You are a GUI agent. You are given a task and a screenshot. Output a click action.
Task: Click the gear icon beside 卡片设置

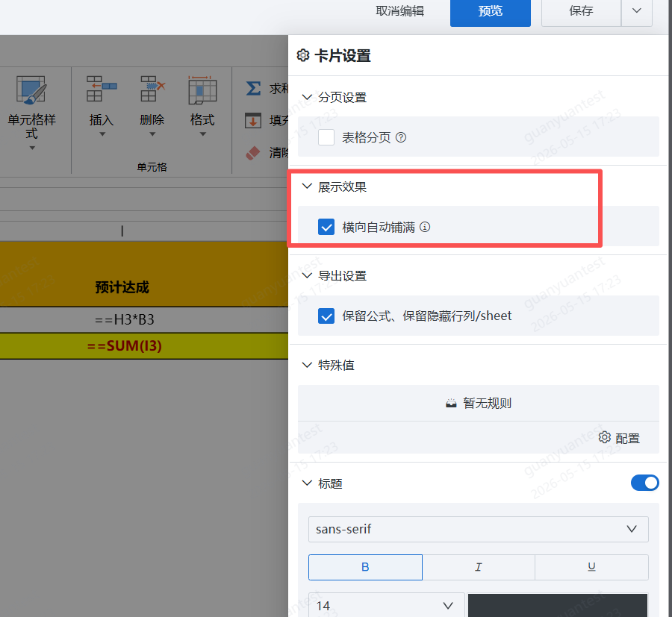click(x=303, y=55)
